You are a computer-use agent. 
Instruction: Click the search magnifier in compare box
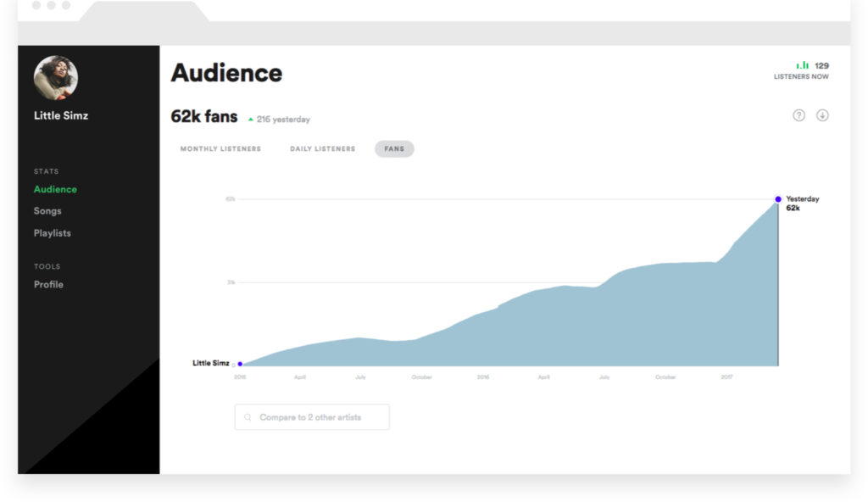tap(248, 417)
